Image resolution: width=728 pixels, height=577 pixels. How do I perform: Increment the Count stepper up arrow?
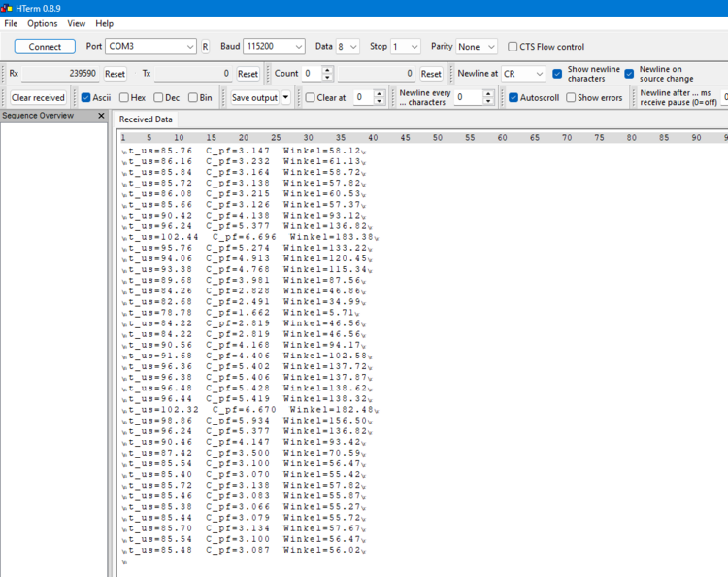coord(327,69)
